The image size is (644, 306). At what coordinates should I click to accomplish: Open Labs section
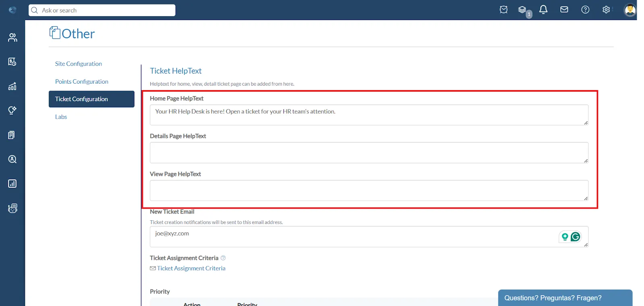click(x=61, y=117)
